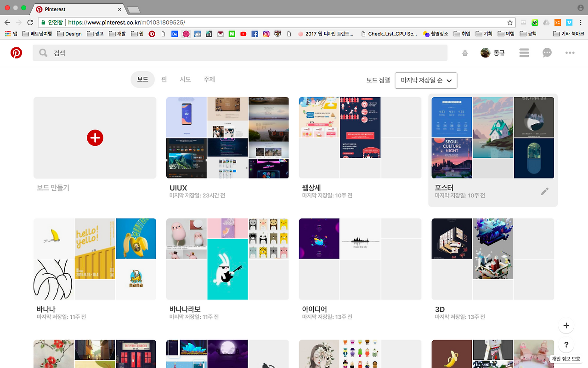Click the 동규 profile avatar
The width and height of the screenshot is (588, 368).
486,52
